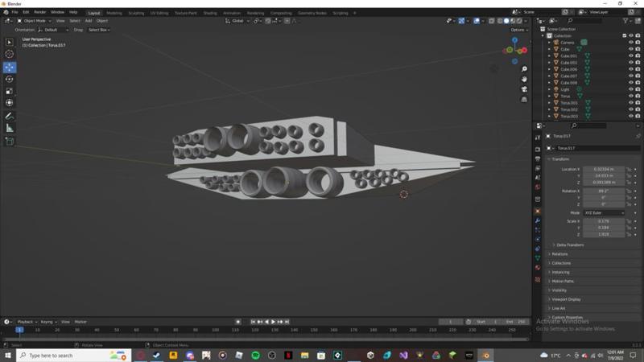The height and width of the screenshot is (362, 644).
Task: Open the File menu
Action: (14, 12)
